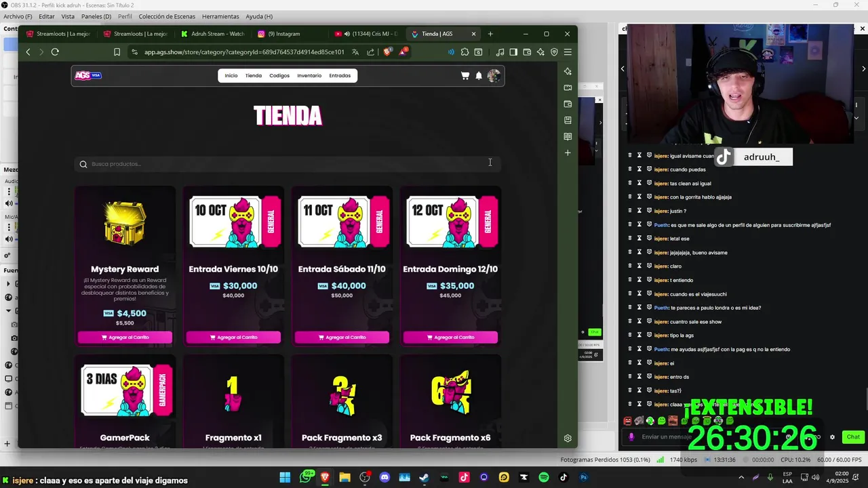
Task: Open Mystery Reward chest image
Action: point(125,222)
